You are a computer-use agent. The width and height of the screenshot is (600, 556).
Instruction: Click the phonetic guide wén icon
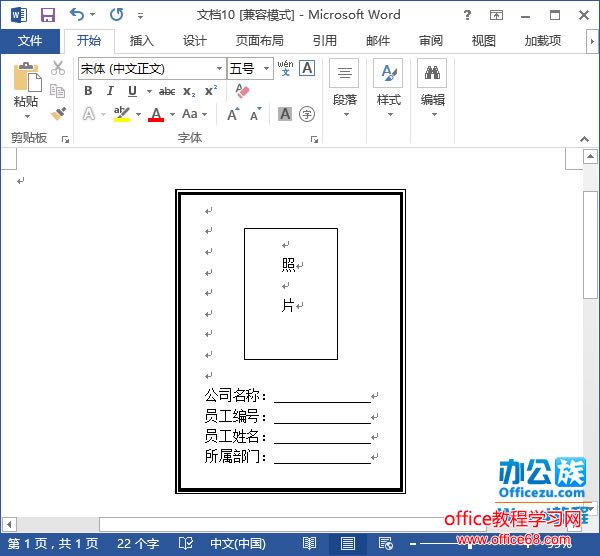285,68
